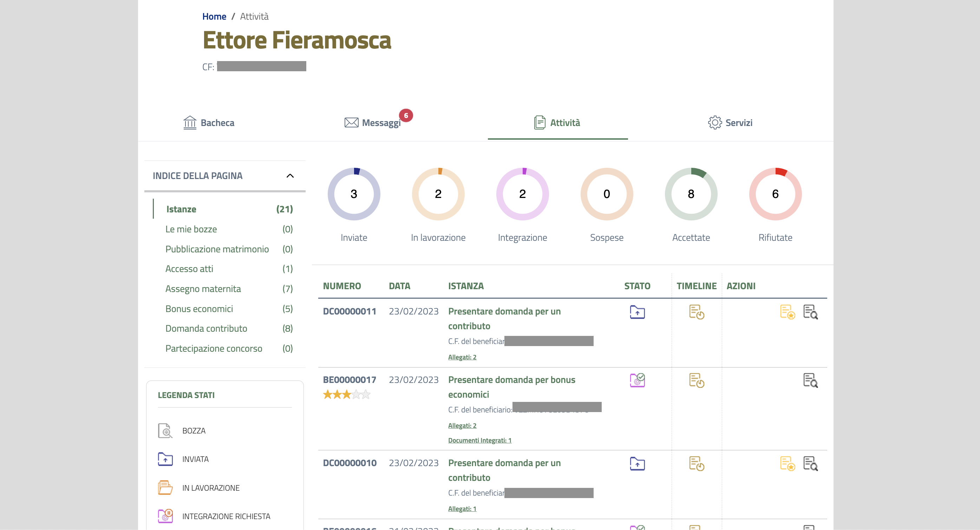Screen dimensions: 980x530
Task: Open timeline icon for DC00000010
Action: pyautogui.click(x=696, y=463)
